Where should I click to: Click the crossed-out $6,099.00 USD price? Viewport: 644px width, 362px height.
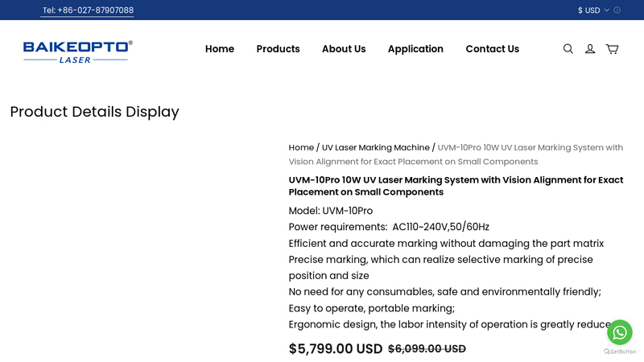427,349
